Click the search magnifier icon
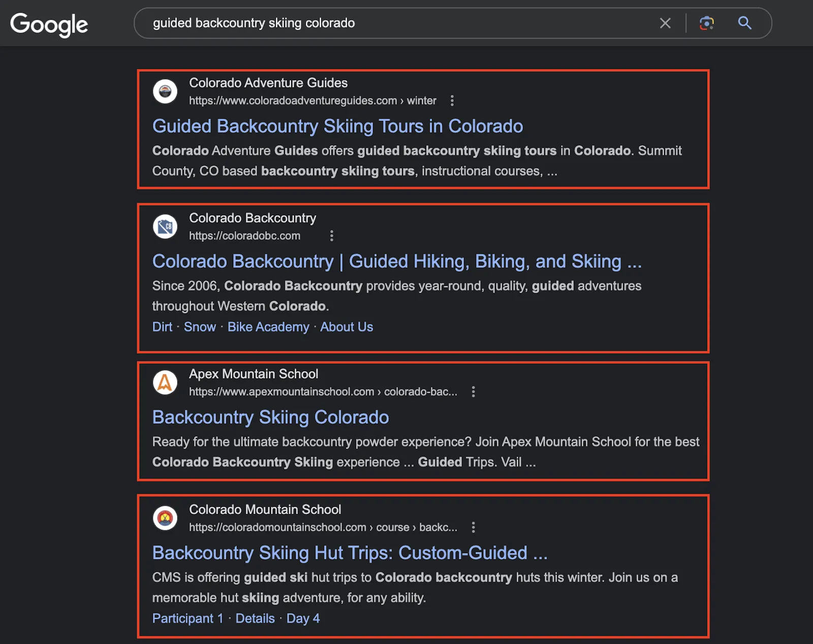The width and height of the screenshot is (813, 644). 744,23
